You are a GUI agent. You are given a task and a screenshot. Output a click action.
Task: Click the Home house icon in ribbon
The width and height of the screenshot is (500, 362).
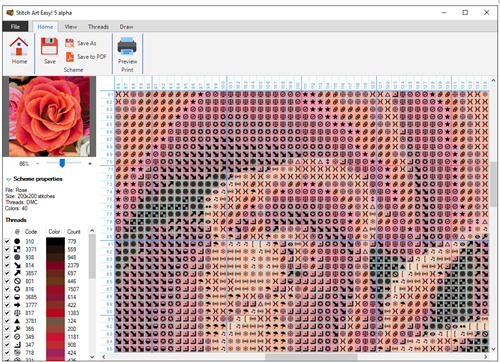click(x=19, y=47)
